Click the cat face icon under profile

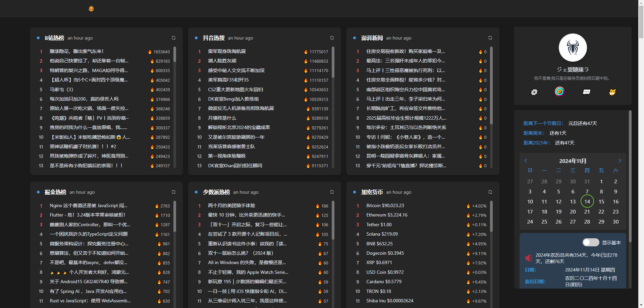click(612, 92)
